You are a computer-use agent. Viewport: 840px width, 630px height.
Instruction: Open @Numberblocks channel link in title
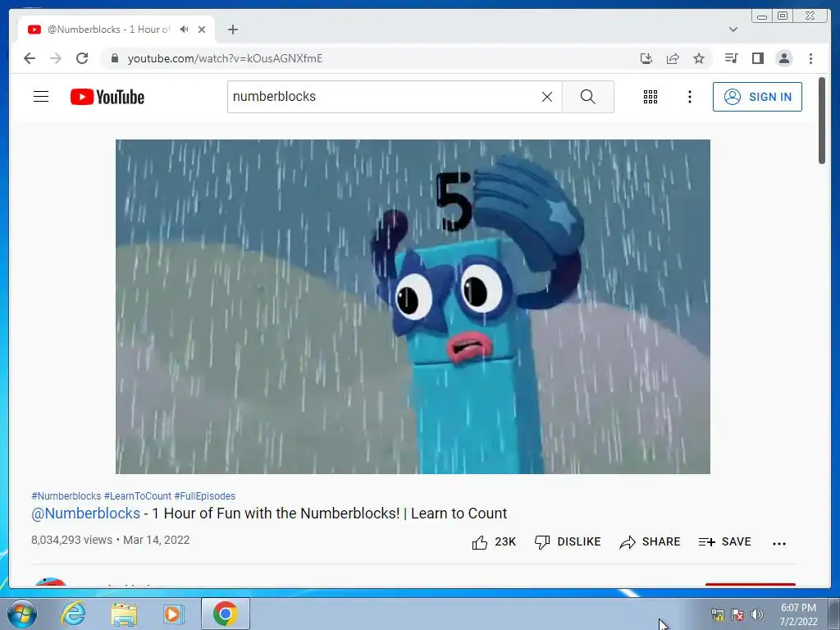tap(85, 514)
